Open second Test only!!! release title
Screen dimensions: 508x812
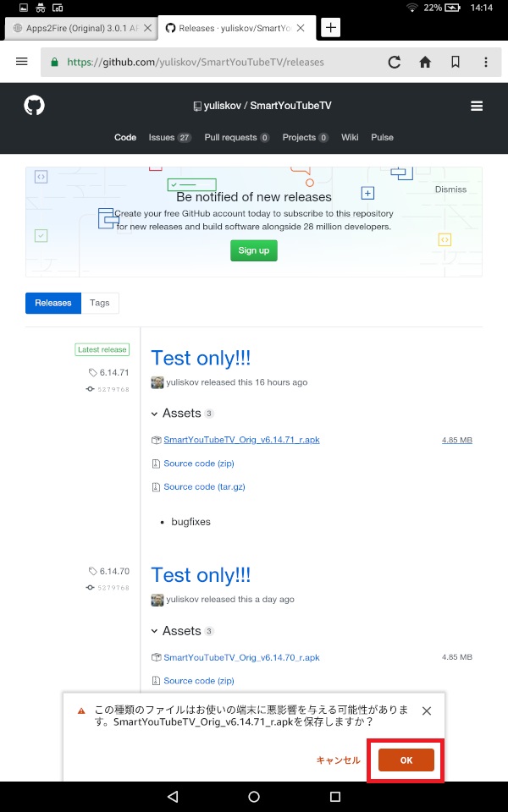pos(201,575)
